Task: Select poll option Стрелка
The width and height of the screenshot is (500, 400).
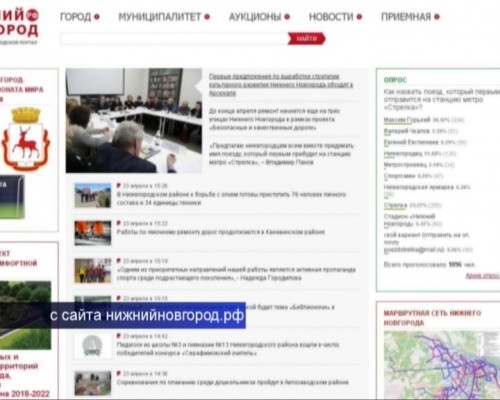Action: click(x=396, y=205)
